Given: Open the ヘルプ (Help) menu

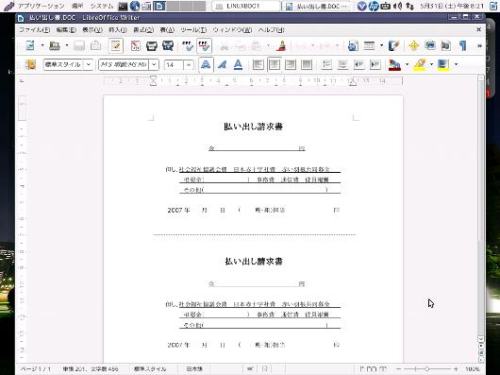Looking at the screenshot, I should coord(271,30).
